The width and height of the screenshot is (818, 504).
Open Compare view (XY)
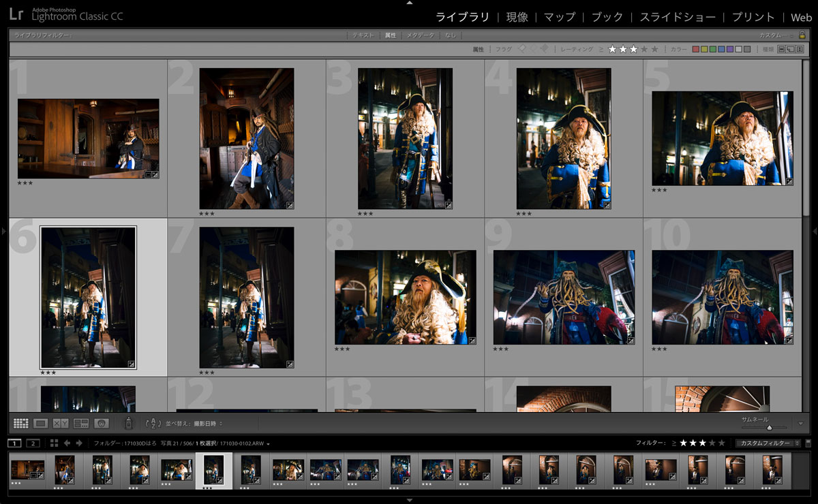[x=61, y=423]
